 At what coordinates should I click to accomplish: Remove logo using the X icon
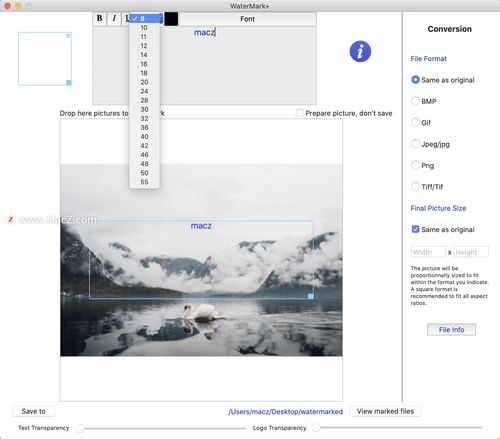pos(68,35)
